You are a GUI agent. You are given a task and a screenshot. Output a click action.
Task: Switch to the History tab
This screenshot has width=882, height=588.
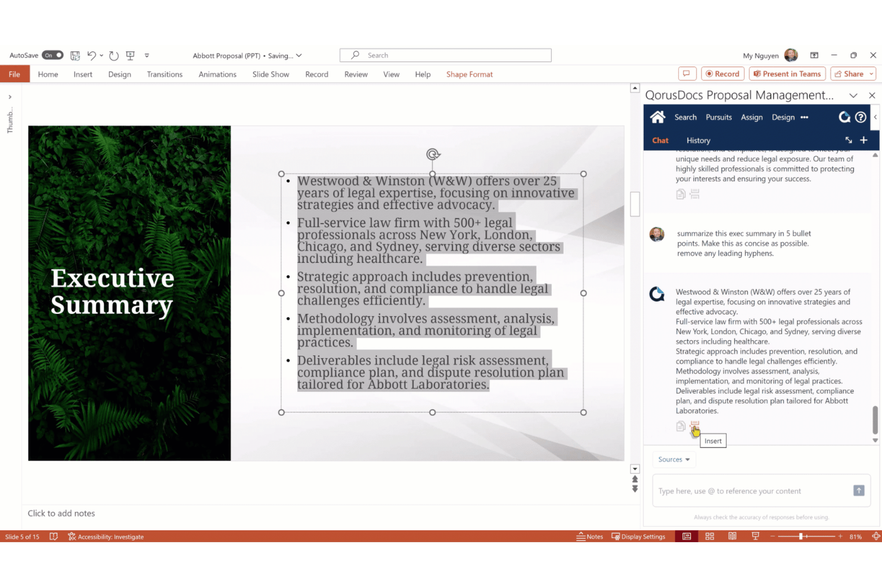[698, 141]
